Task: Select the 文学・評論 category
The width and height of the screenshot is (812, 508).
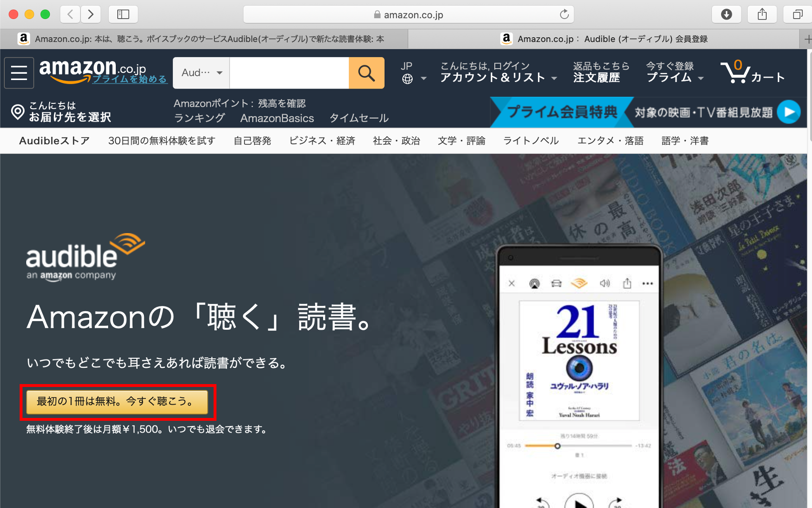Action: [462, 141]
